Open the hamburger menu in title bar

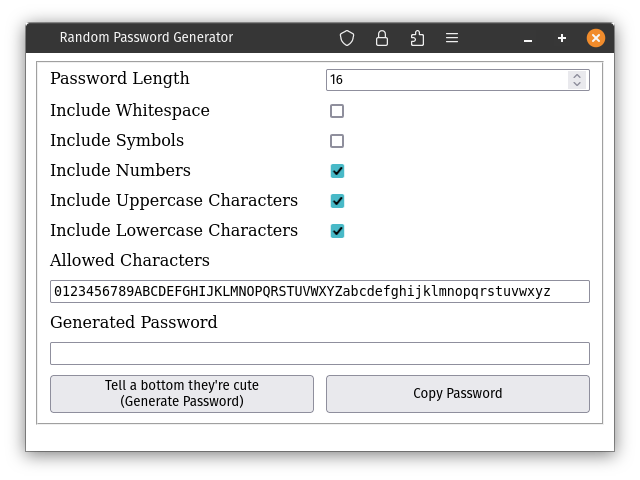click(x=452, y=38)
